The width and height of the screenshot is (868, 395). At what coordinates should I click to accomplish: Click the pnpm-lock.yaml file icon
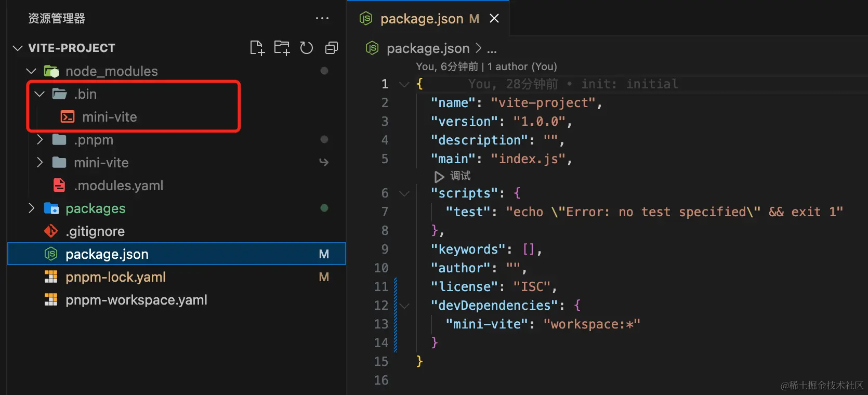click(51, 276)
